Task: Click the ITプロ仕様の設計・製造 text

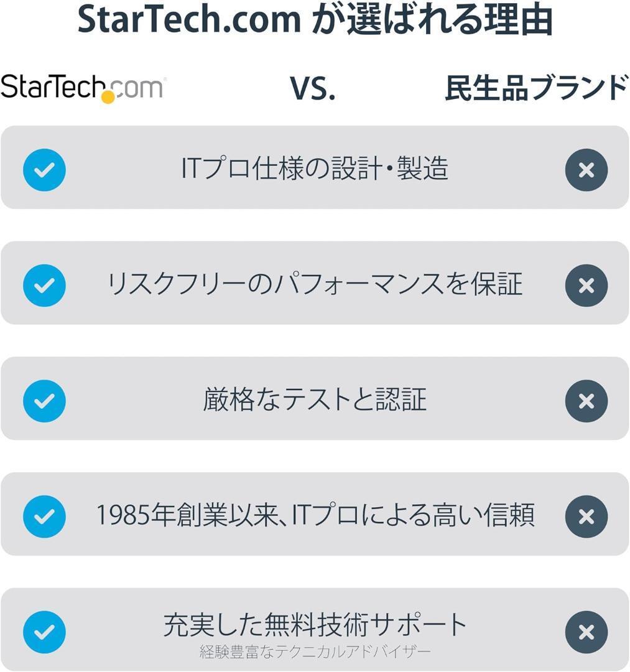Action: [x=315, y=169]
